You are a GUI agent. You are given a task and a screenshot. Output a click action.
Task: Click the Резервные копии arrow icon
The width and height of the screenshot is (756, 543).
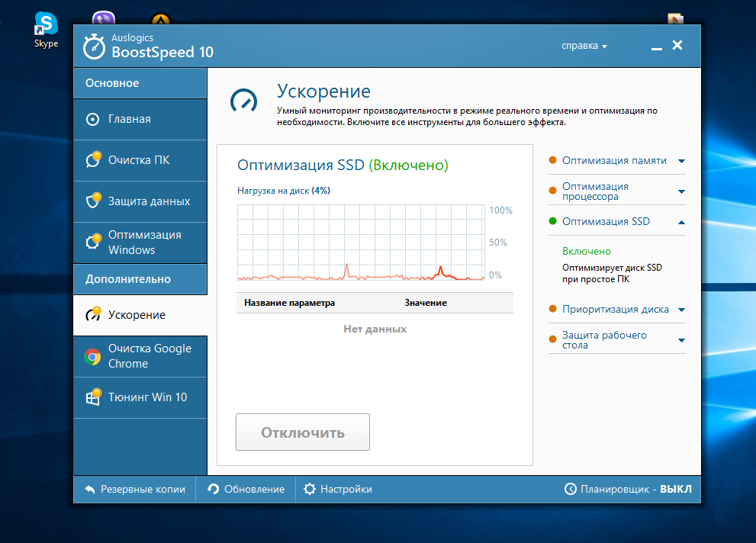coord(90,489)
